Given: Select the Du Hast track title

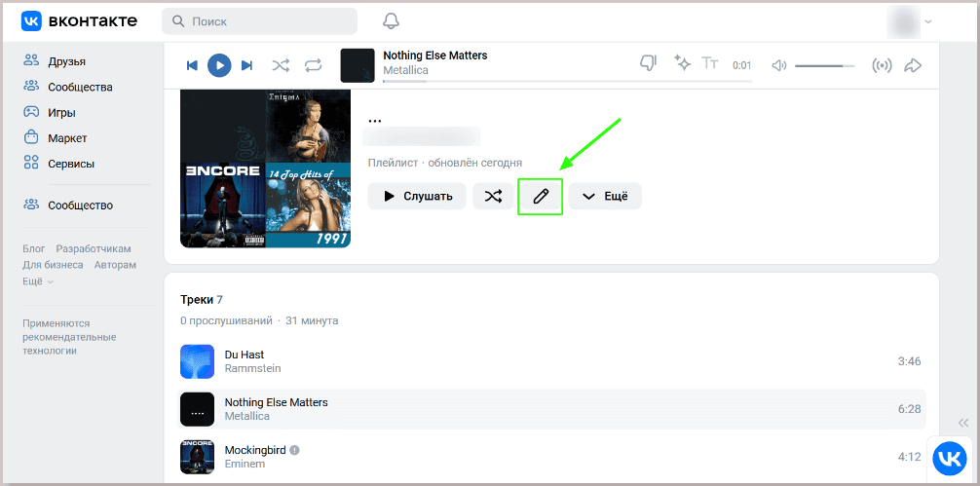Looking at the screenshot, I should click(245, 355).
